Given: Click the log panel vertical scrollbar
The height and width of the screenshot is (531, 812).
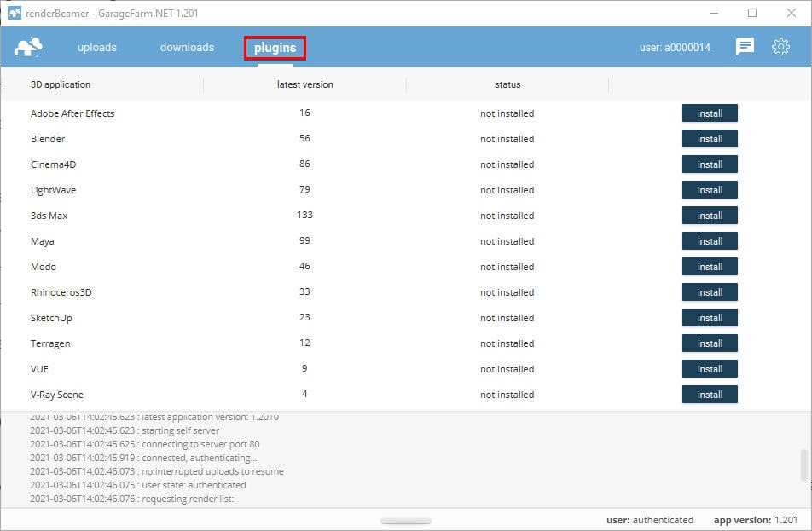Looking at the screenshot, I should click(x=804, y=465).
